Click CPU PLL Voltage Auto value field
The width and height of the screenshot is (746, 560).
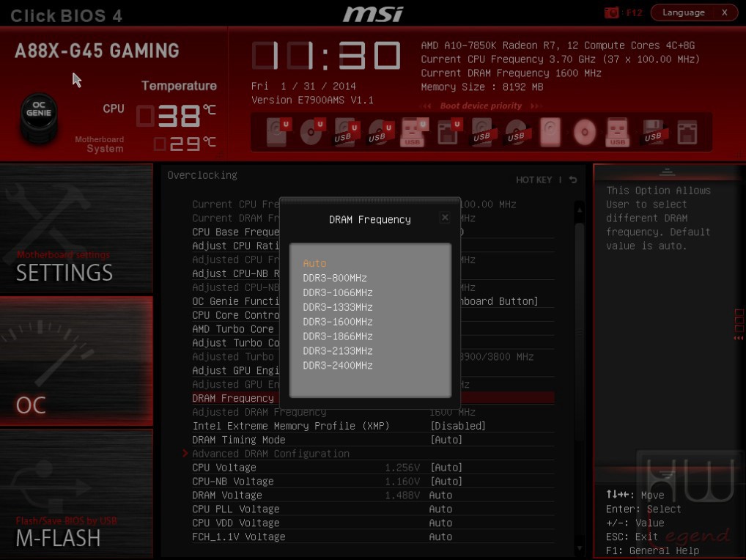pyautogui.click(x=440, y=509)
